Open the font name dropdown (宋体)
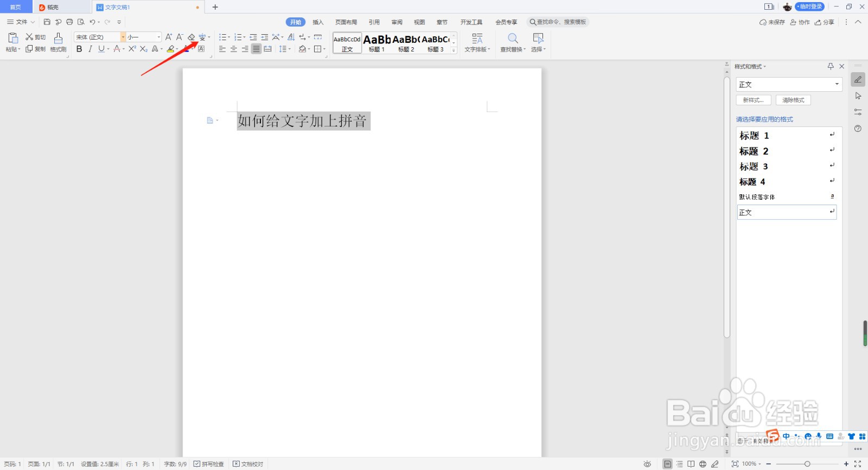The image size is (868, 470). (x=123, y=37)
